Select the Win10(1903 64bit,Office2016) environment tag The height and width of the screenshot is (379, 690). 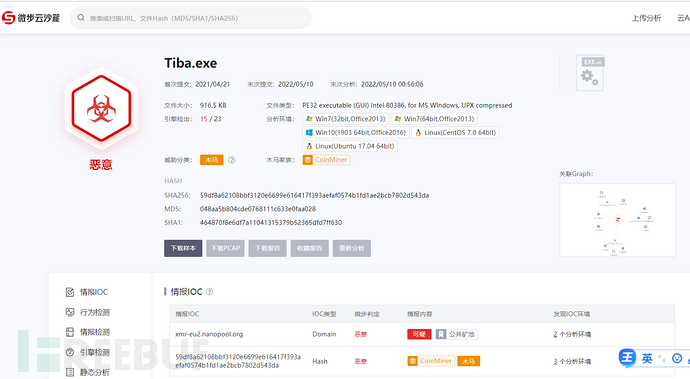356,132
